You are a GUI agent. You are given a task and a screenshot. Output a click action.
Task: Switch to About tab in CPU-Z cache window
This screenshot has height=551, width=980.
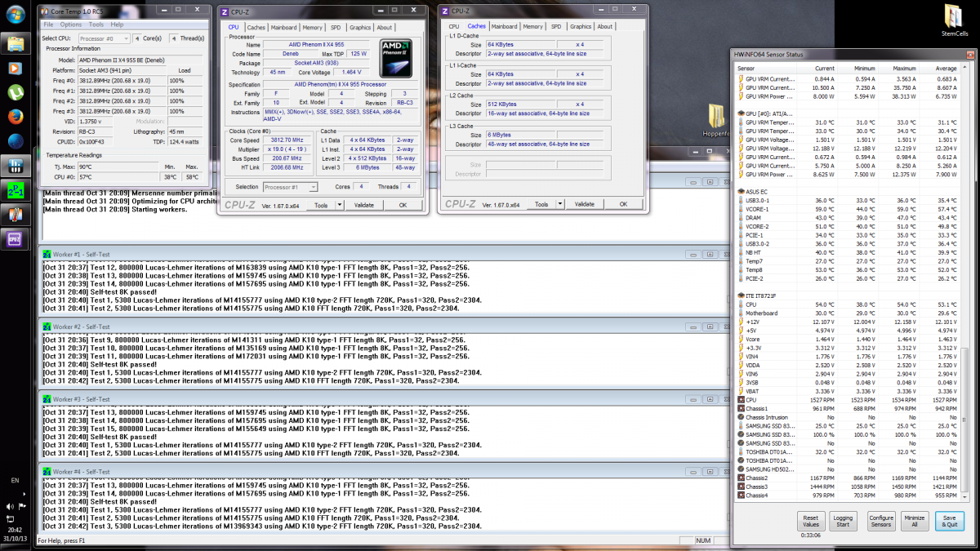click(604, 26)
